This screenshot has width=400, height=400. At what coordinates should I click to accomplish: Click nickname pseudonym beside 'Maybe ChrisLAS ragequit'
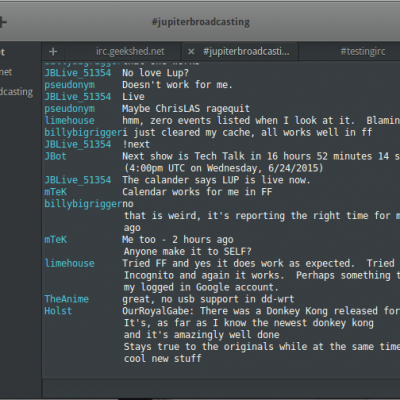click(70, 109)
